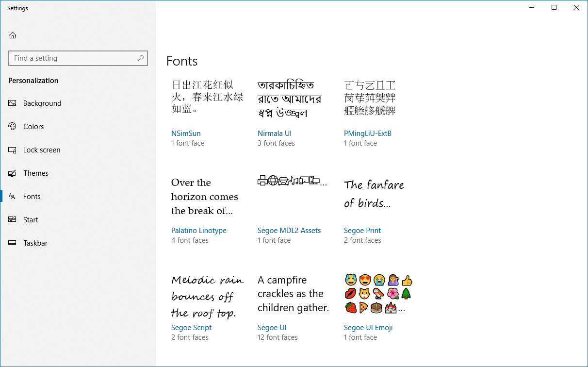
Task: Type in the Find a setting box
Action: pyautogui.click(x=73, y=58)
